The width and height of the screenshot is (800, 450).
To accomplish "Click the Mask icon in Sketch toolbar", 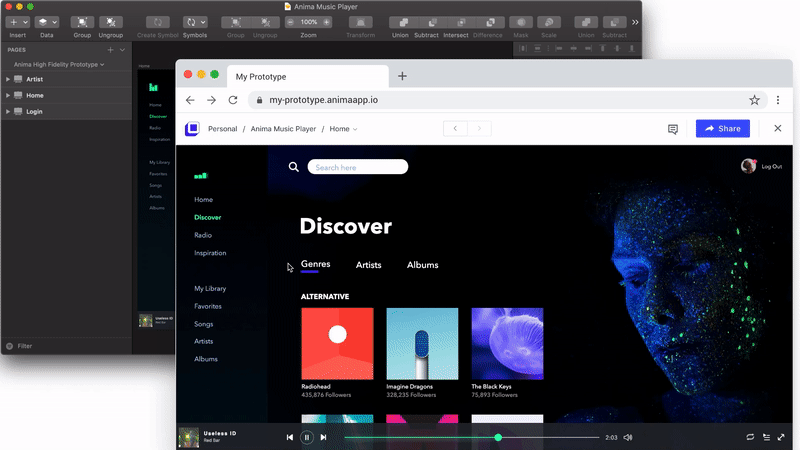I will point(521,22).
